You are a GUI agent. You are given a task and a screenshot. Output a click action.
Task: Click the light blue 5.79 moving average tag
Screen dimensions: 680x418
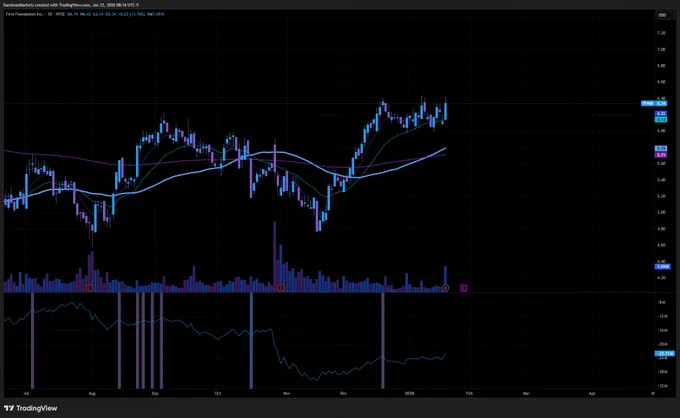click(x=661, y=149)
